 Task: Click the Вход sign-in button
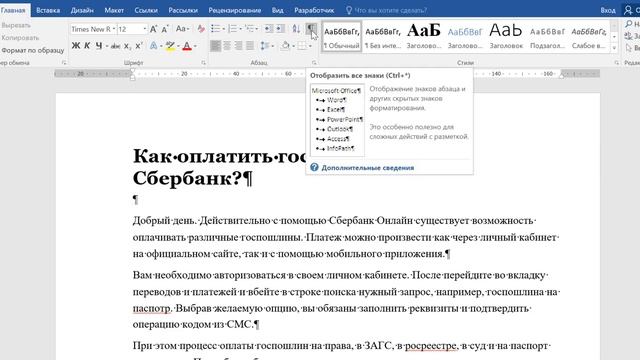[x=608, y=10]
